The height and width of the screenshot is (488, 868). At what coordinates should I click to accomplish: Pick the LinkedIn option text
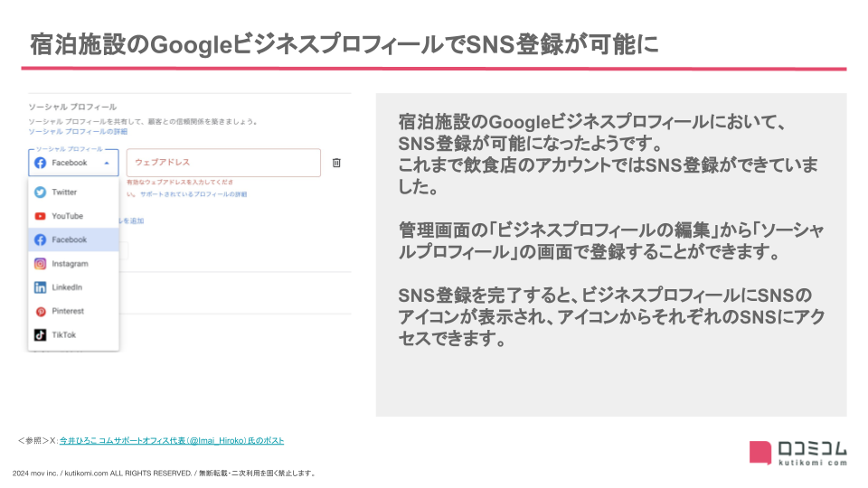point(67,287)
